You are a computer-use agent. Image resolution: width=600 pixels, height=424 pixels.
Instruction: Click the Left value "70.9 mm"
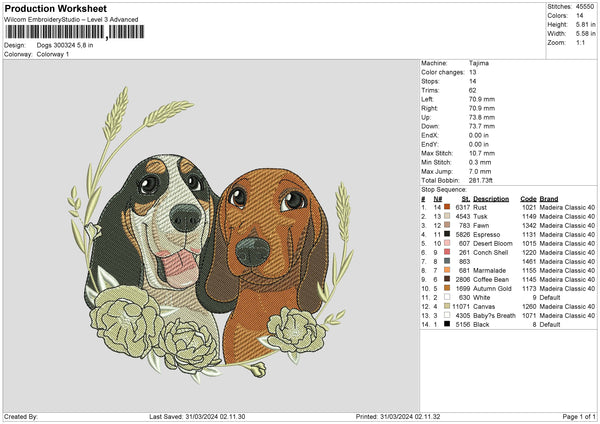pyautogui.click(x=482, y=99)
